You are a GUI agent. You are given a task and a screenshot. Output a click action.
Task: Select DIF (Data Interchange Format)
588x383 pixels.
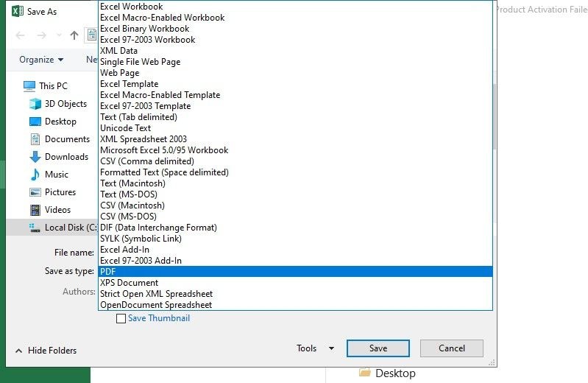click(295, 228)
